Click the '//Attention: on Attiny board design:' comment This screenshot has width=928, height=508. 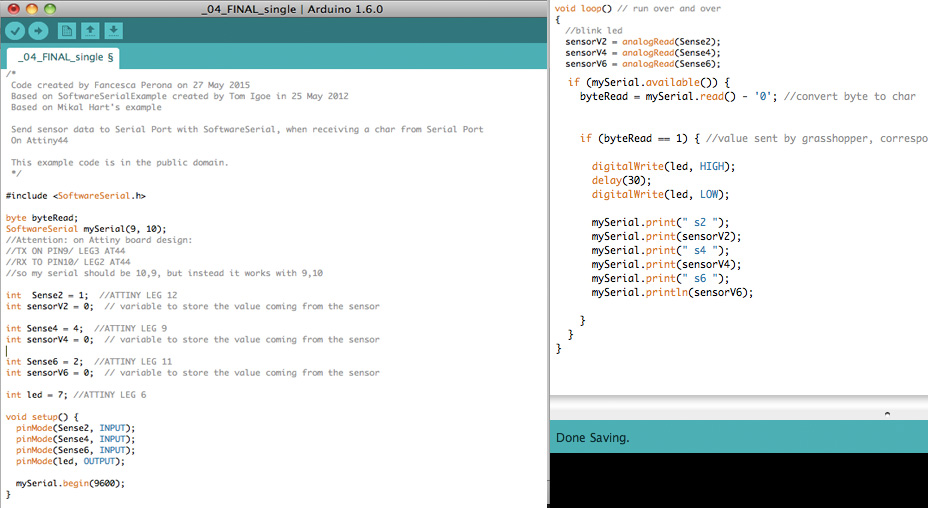(99, 240)
